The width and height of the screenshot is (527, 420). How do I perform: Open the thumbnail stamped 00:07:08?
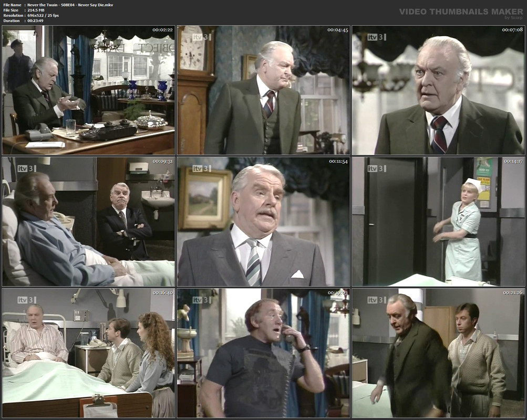tap(438, 90)
